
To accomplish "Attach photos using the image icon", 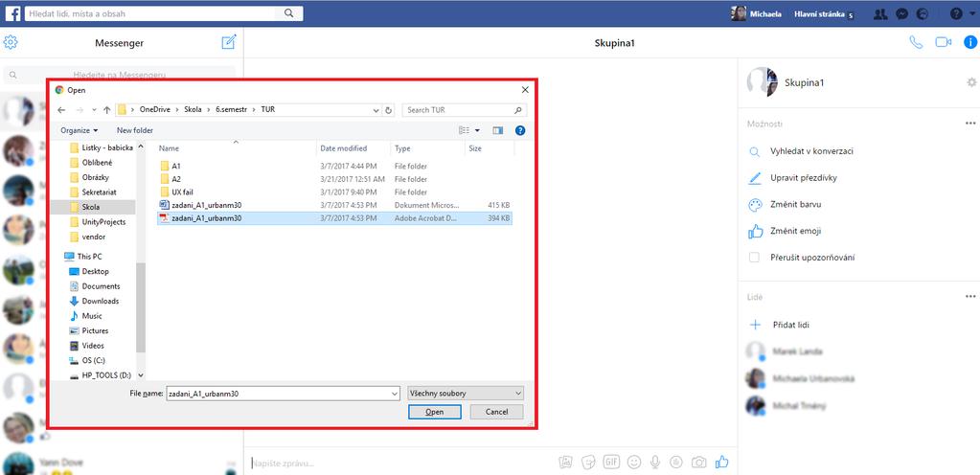I will click(565, 463).
